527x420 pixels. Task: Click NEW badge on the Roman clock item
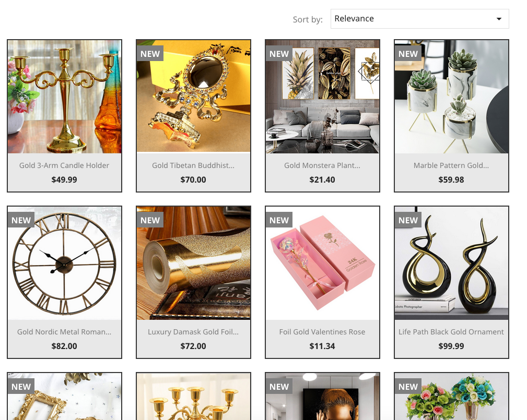[x=21, y=220]
